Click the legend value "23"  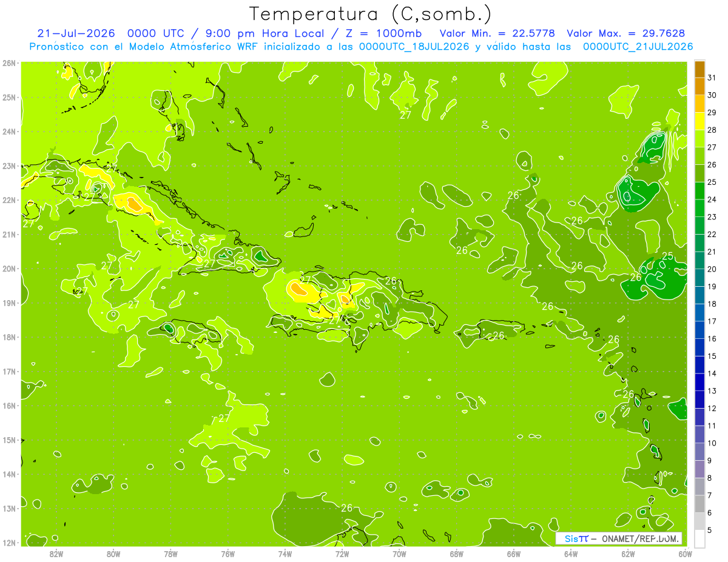(712, 217)
